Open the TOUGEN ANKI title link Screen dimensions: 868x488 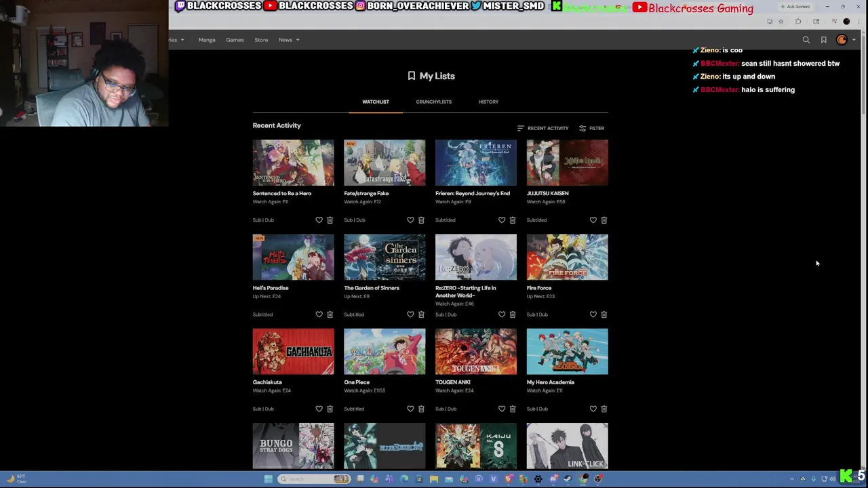coord(453,382)
